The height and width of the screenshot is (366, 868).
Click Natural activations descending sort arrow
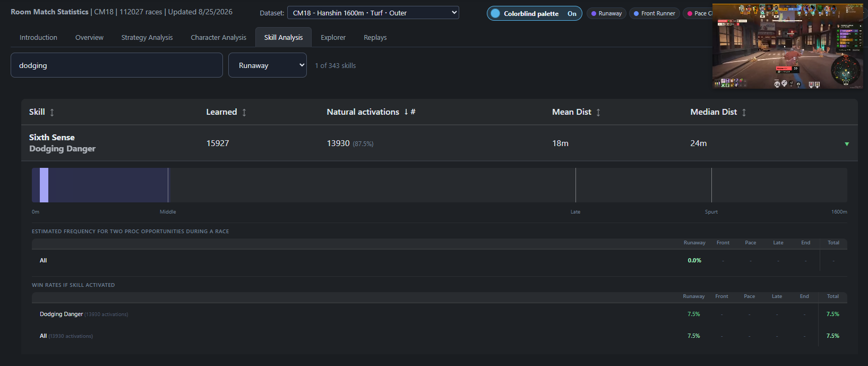[x=406, y=112]
